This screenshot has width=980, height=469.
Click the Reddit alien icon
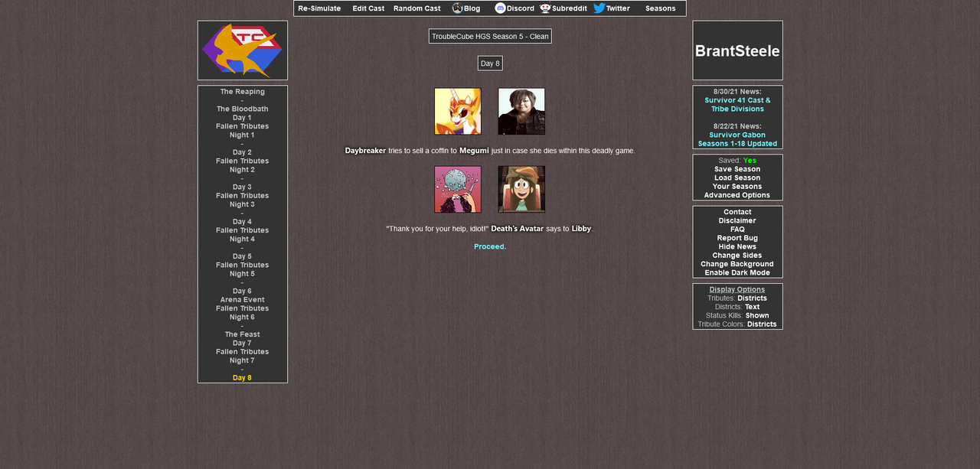pos(545,8)
